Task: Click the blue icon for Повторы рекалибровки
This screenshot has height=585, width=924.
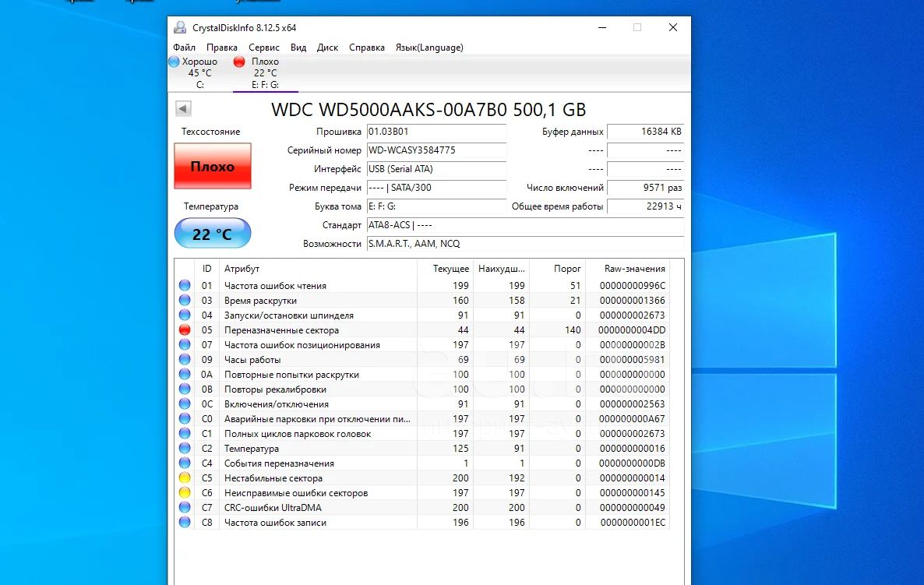Action: (185, 389)
